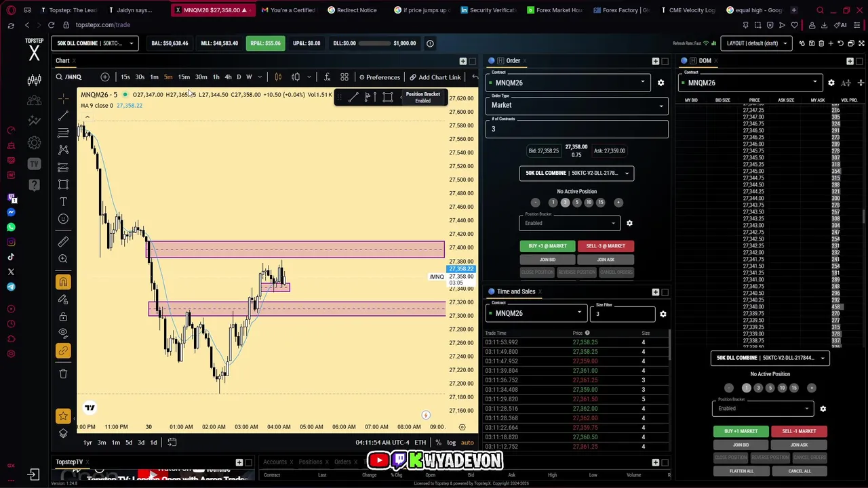The image size is (868, 488).
Task: Click the YouTube icon in overlay banner
Action: click(379, 461)
